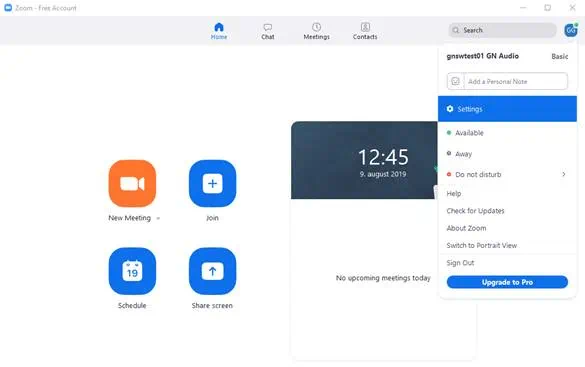Click Sign Out
585x367 pixels.
[460, 263]
